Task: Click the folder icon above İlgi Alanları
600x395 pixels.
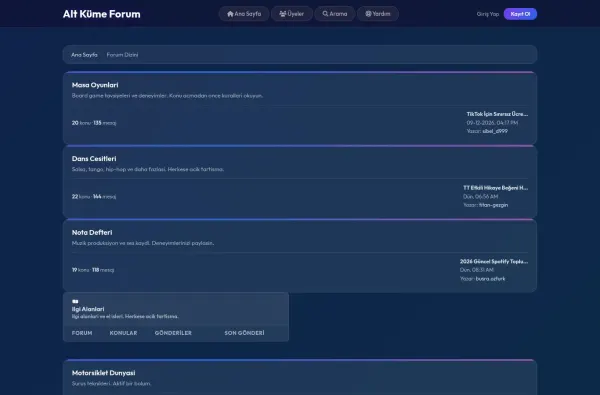Action: (x=75, y=302)
